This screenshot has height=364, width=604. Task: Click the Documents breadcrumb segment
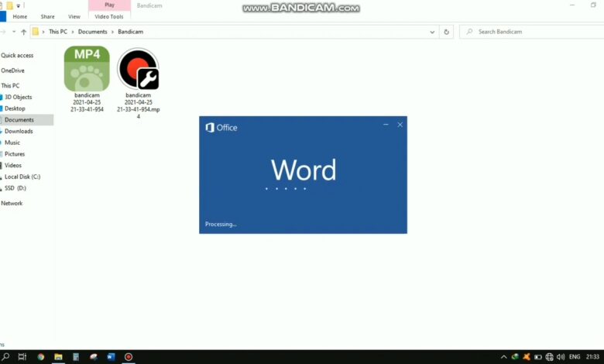(x=92, y=32)
